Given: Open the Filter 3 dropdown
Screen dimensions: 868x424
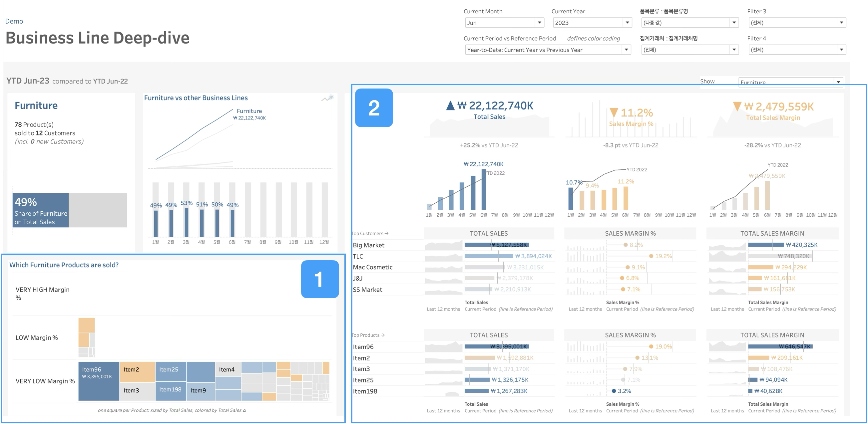Looking at the screenshot, I should pos(841,23).
